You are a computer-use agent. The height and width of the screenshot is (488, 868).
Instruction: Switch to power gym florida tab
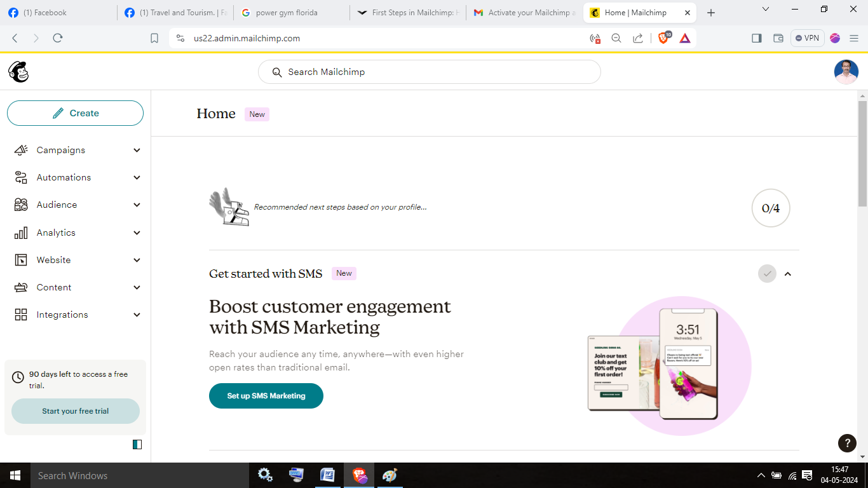(x=292, y=13)
